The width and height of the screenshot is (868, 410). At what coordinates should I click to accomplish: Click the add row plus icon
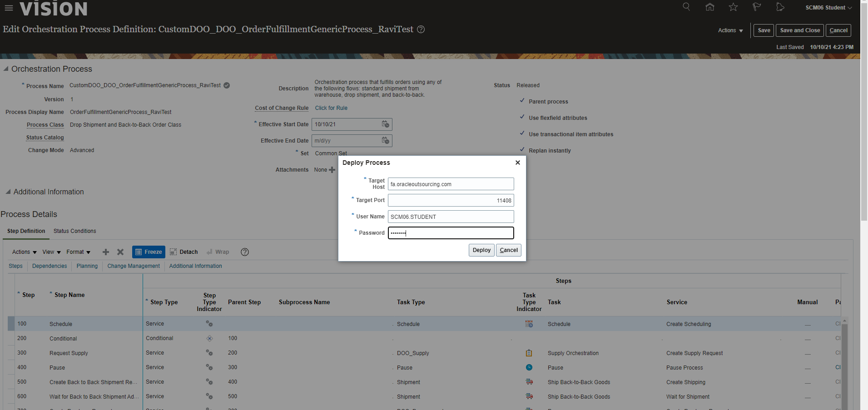pos(106,252)
